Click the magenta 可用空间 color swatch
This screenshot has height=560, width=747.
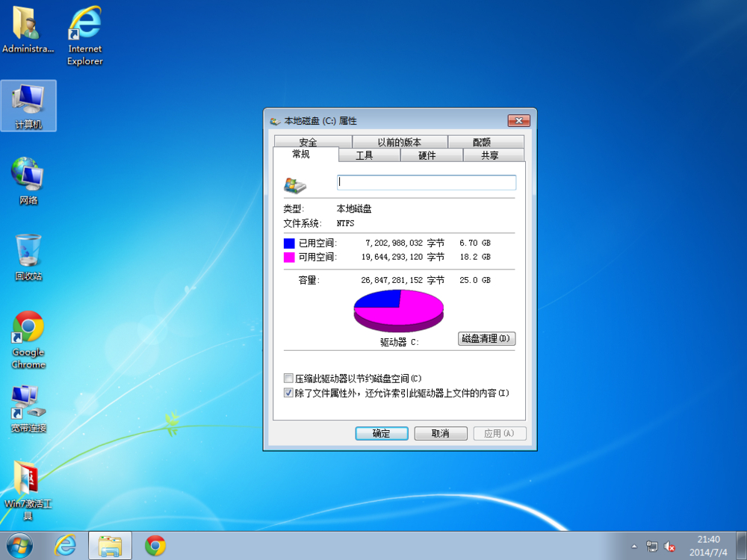289,257
